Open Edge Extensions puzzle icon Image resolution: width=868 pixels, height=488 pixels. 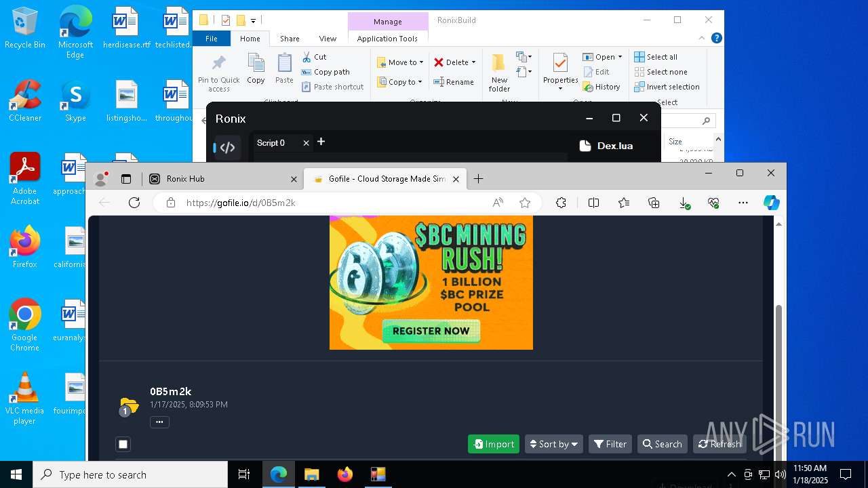[x=561, y=203]
